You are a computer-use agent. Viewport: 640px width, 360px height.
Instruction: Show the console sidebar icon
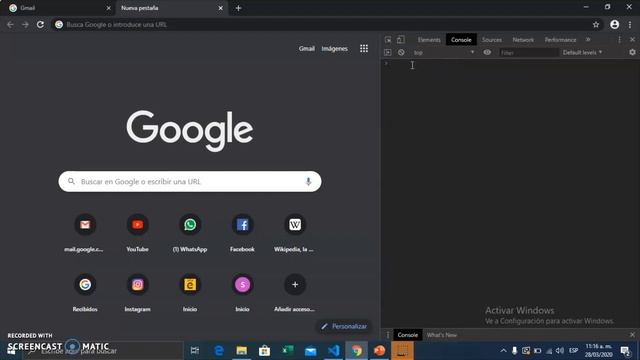(x=388, y=52)
